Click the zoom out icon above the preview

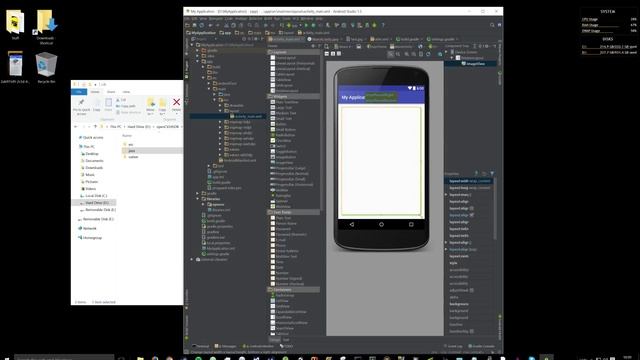point(413,54)
